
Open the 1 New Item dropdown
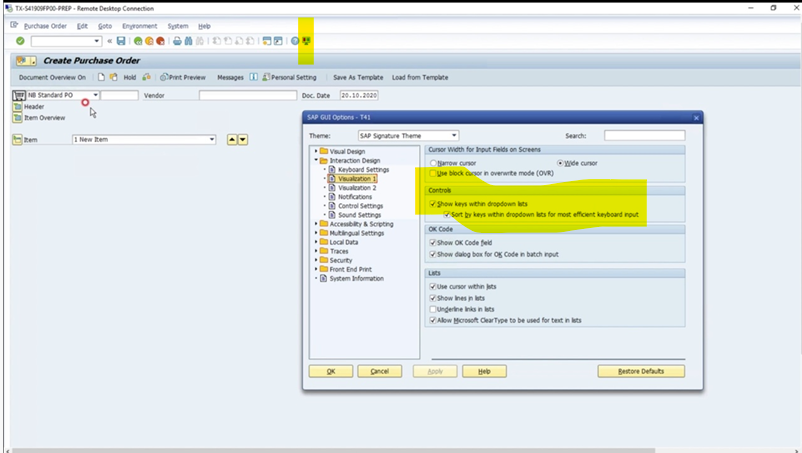(x=212, y=140)
